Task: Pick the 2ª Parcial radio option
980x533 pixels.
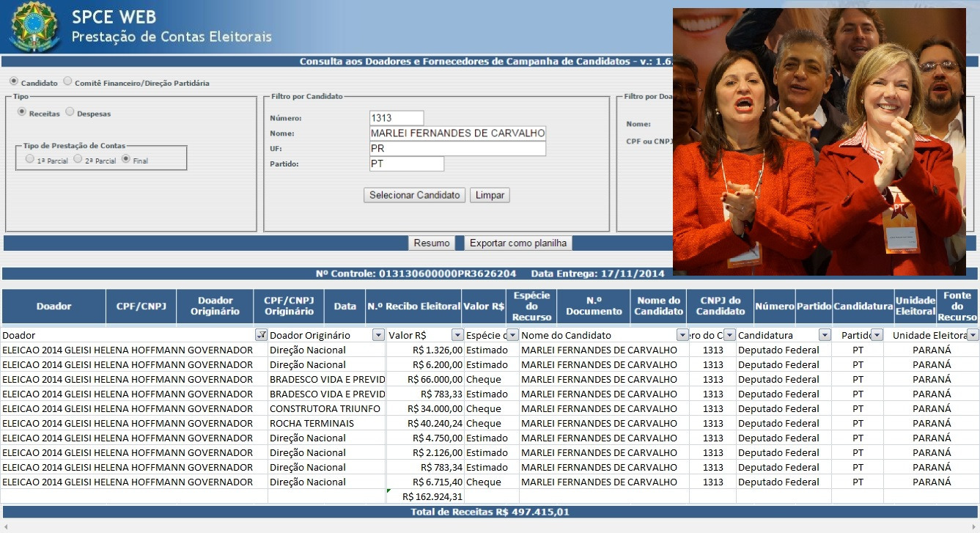Action: [x=78, y=159]
